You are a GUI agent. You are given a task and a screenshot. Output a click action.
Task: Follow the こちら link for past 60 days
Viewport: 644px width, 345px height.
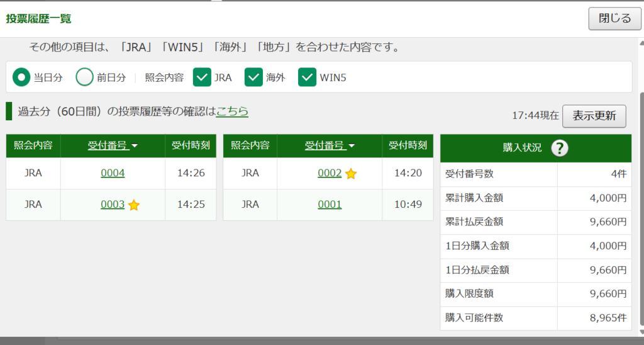[x=232, y=111]
